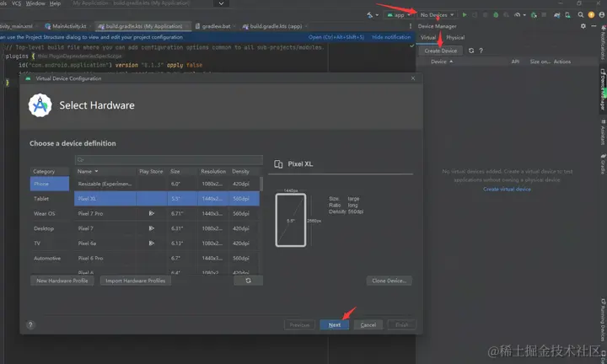Click Next in Select Hardware dialog
The image size is (607, 364).
[x=335, y=325]
